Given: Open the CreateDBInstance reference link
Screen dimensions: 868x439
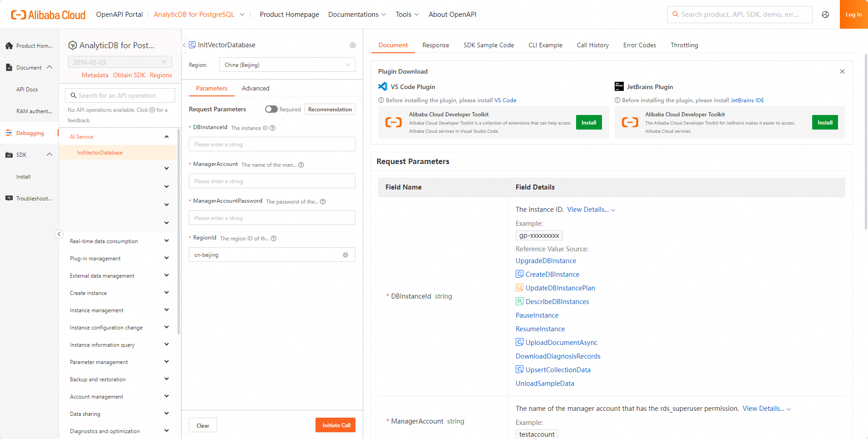Looking at the screenshot, I should pyautogui.click(x=552, y=274).
